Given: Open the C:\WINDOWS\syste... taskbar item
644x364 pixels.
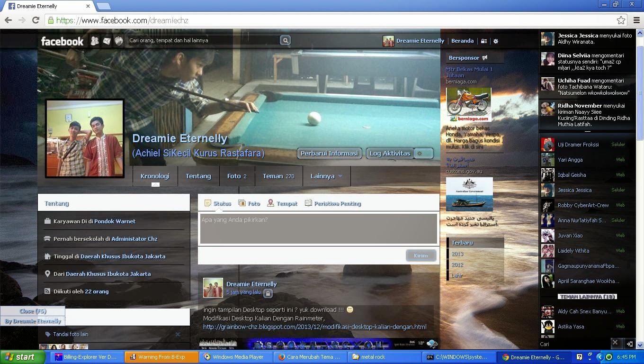Looking at the screenshot, I should pos(459,357).
